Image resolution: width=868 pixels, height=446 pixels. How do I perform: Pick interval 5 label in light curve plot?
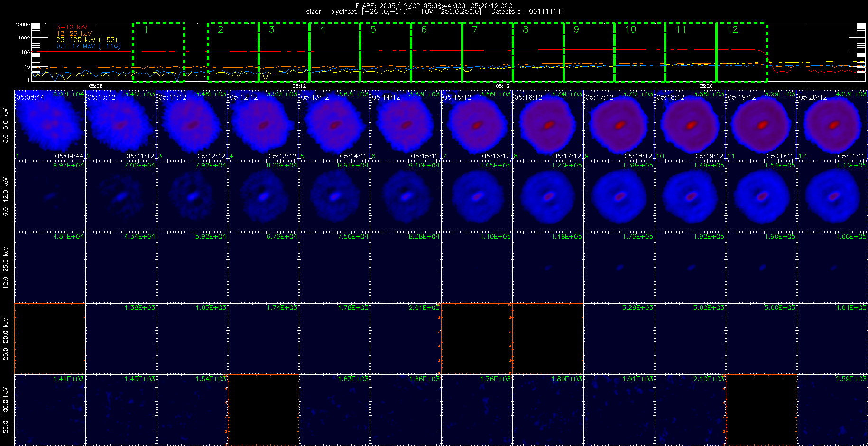click(373, 30)
